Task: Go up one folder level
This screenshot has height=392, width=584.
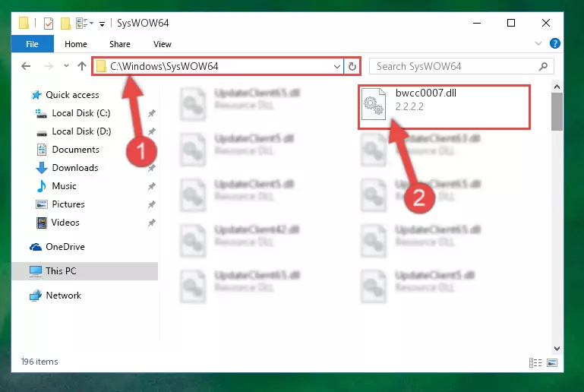Action: [82, 66]
